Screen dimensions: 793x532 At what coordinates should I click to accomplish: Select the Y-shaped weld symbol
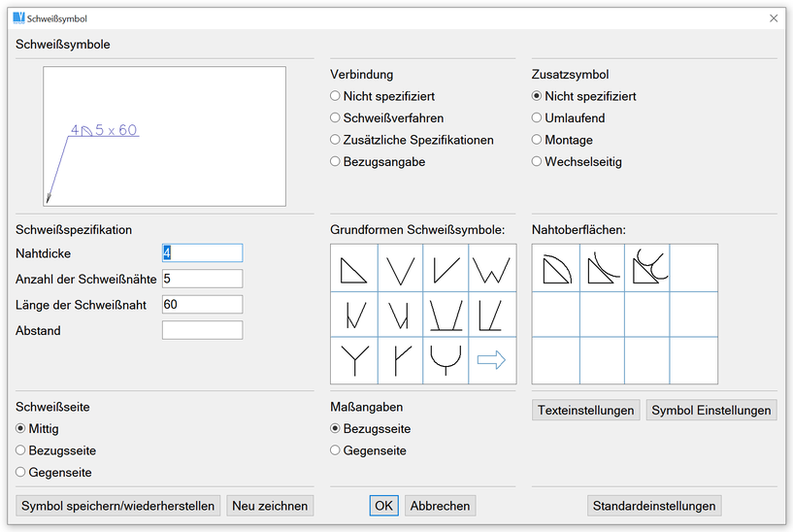tap(353, 360)
